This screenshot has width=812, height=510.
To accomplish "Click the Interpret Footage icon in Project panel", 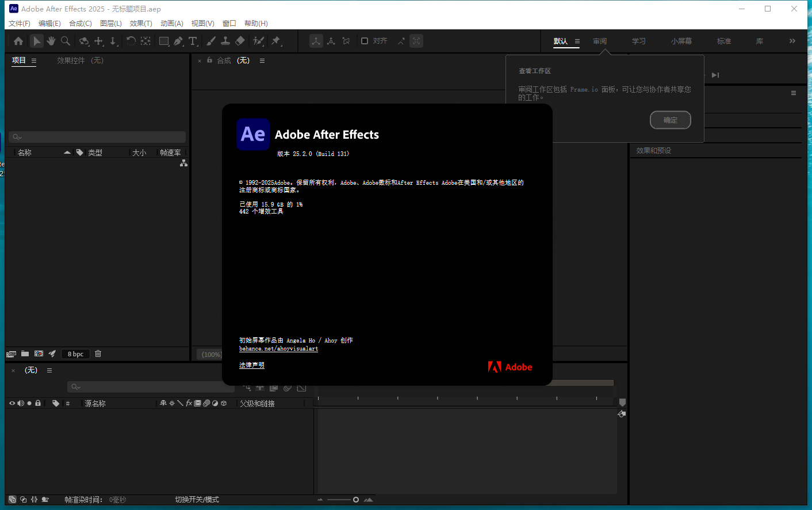I will (x=11, y=354).
